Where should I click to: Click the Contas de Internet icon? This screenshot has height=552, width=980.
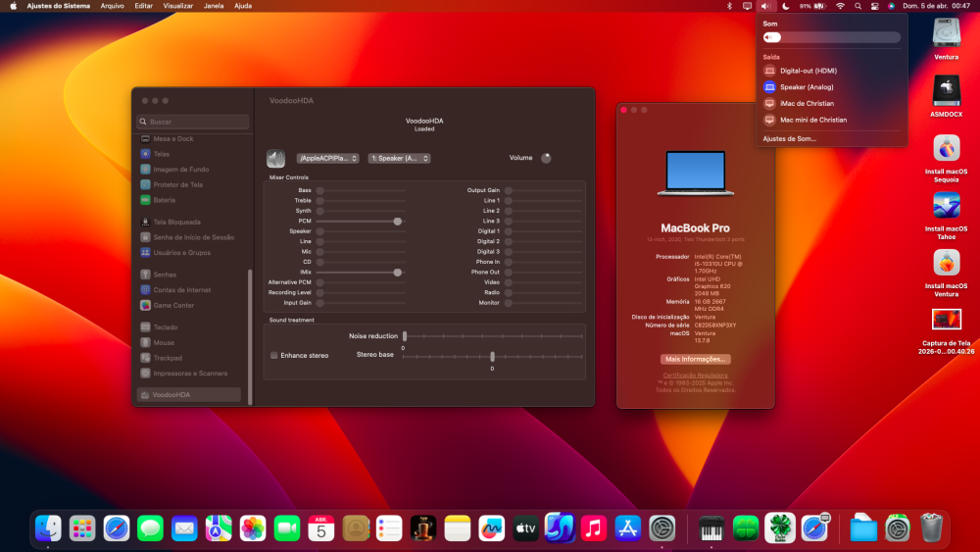[x=145, y=290]
